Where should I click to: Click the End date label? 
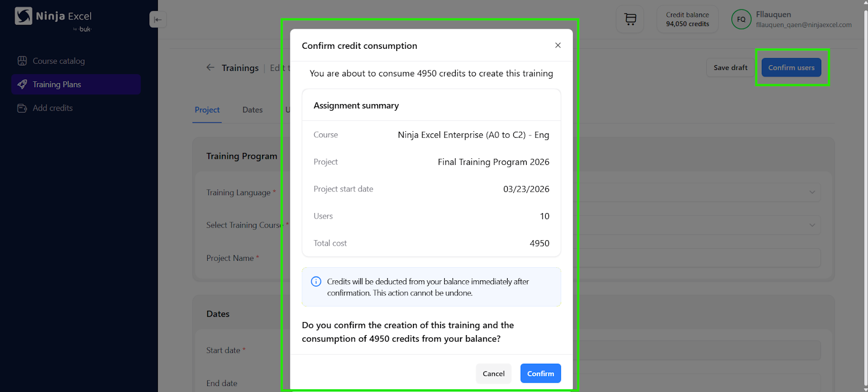[x=222, y=383]
